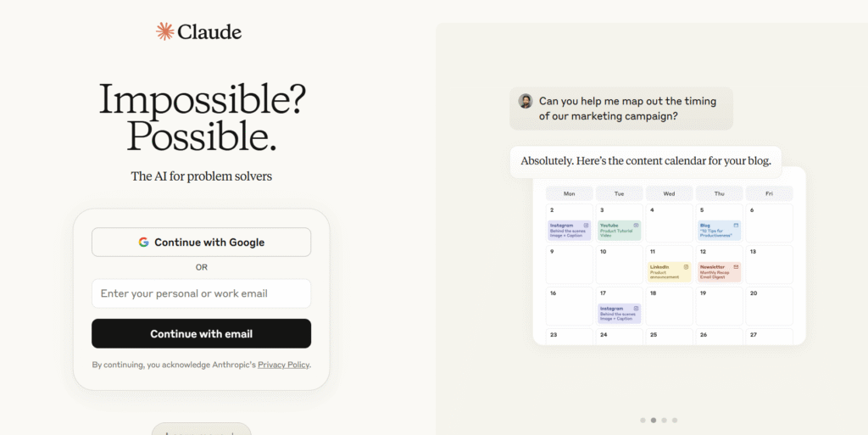This screenshot has height=435, width=868.
Task: Select the Fri column header in calendar
Action: [769, 193]
